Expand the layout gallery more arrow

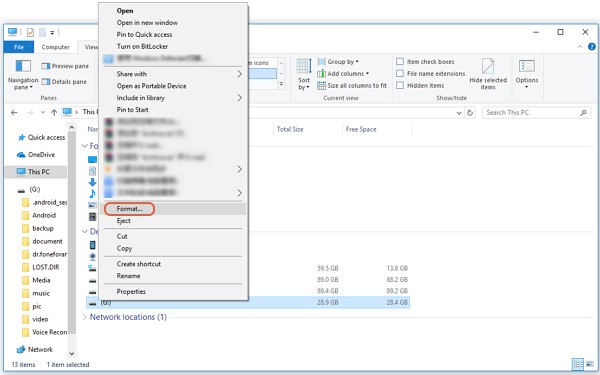pyautogui.click(x=281, y=84)
